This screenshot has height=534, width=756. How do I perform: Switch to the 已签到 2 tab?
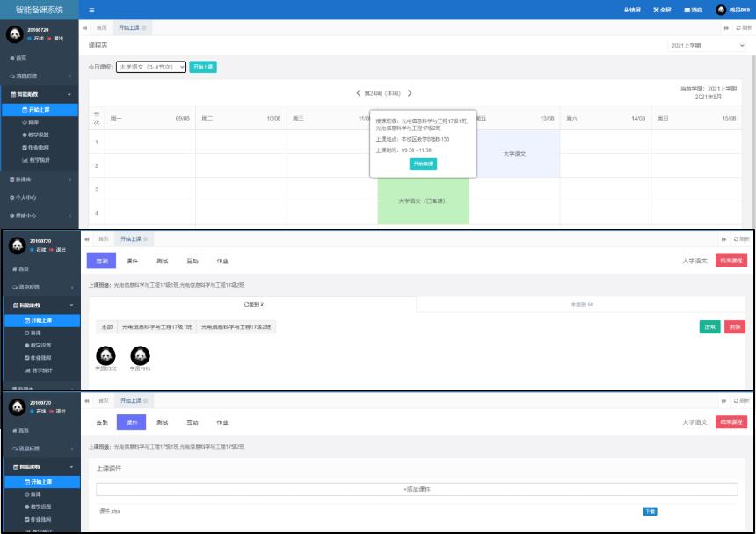point(251,304)
